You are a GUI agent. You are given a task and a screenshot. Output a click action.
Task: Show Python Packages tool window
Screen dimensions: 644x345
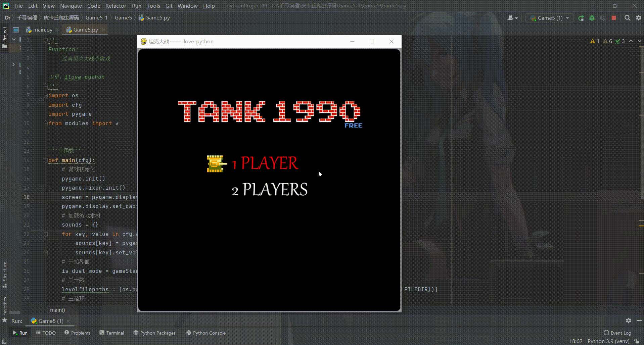154,333
